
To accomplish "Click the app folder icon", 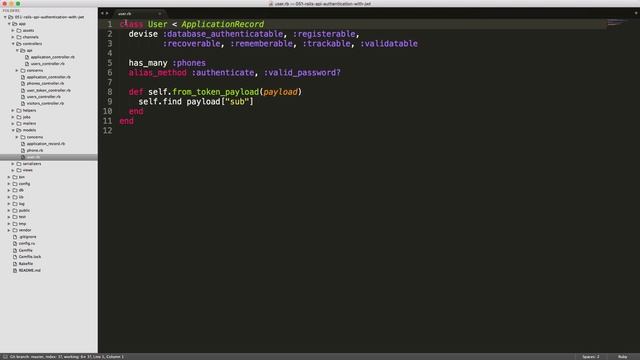I will (15, 24).
